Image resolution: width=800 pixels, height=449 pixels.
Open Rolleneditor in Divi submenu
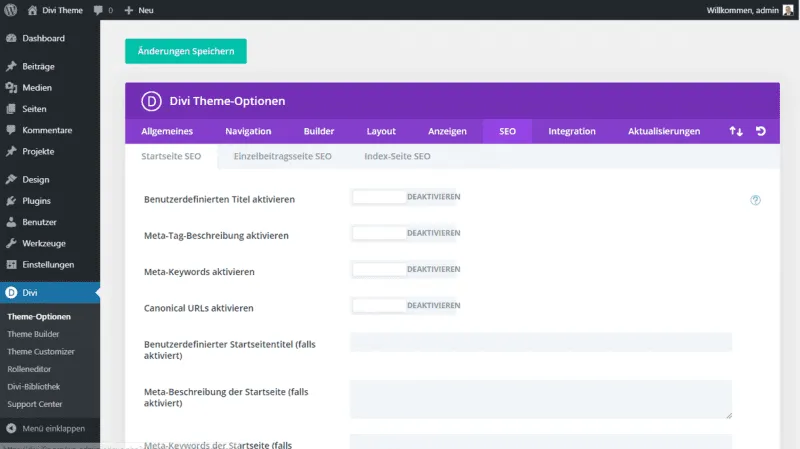tap(29, 369)
